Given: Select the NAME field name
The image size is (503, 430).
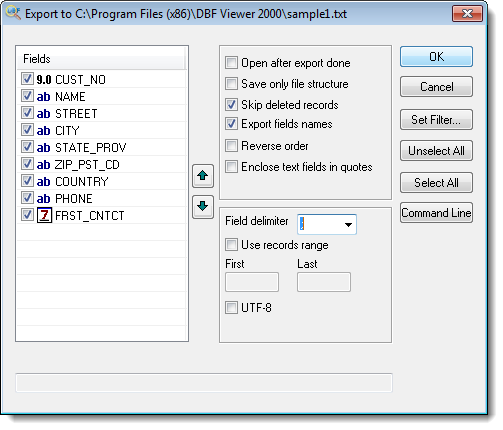Looking at the screenshot, I should (70, 97).
